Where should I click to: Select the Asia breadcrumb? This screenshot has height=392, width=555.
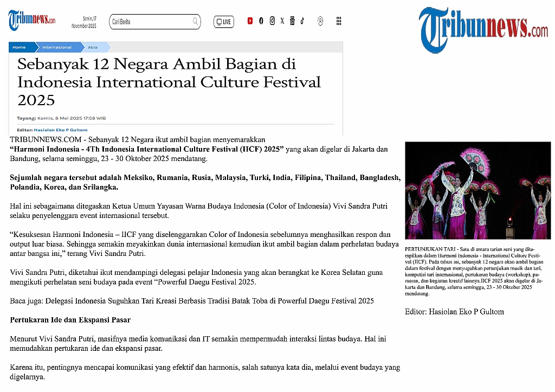[93, 47]
